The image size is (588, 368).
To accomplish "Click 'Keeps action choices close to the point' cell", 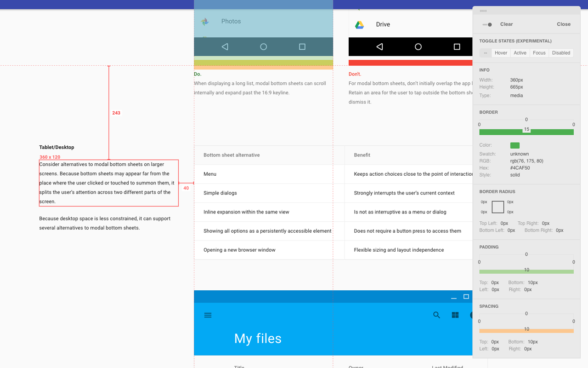I will 413,174.
